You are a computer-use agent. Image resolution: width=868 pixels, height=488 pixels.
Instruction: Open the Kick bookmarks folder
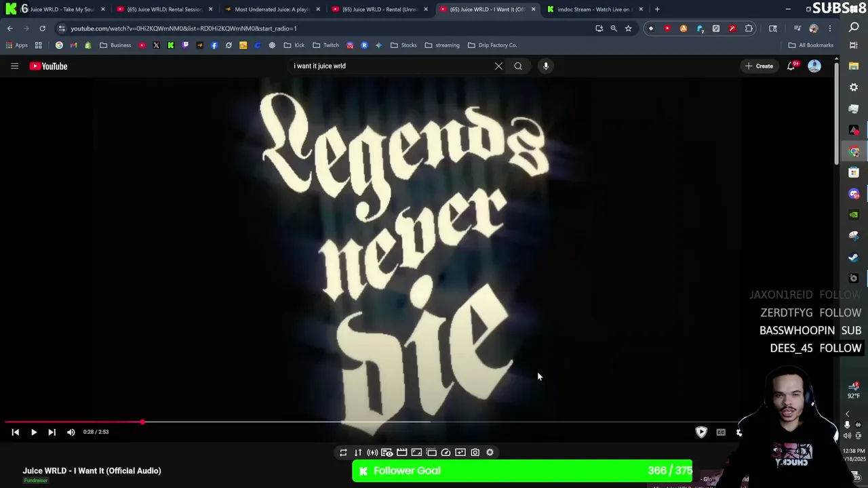click(294, 45)
